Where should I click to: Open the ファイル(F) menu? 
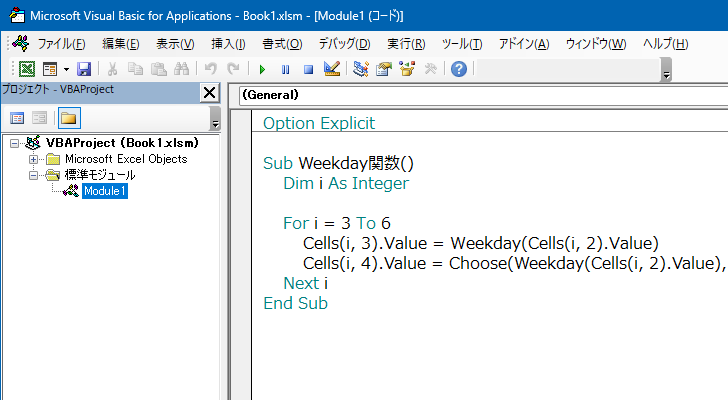point(61,44)
